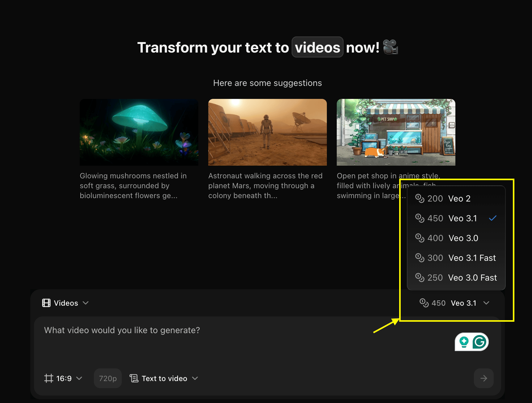
Task: Select the checked Veo 3.1 option
Action: tap(456, 218)
